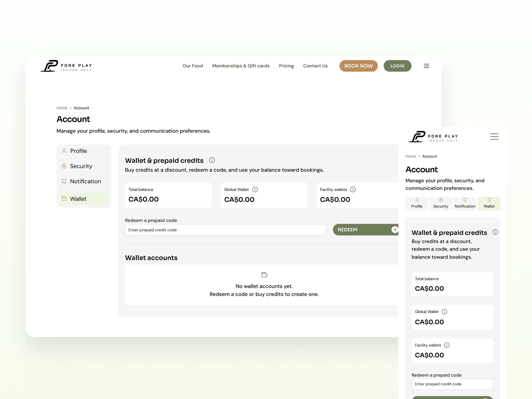Open Contact Us page
532x399 pixels.
coord(315,66)
